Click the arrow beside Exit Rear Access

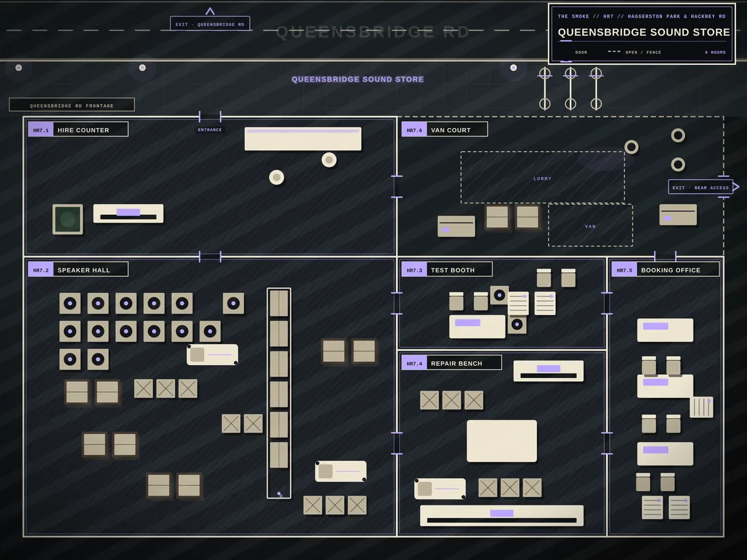click(735, 187)
